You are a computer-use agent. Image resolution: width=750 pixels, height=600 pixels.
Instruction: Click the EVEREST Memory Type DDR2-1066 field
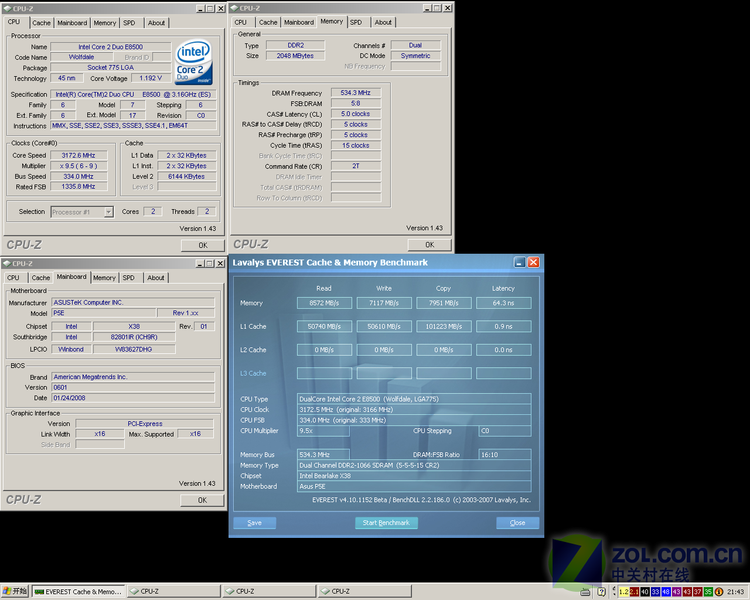pos(414,465)
